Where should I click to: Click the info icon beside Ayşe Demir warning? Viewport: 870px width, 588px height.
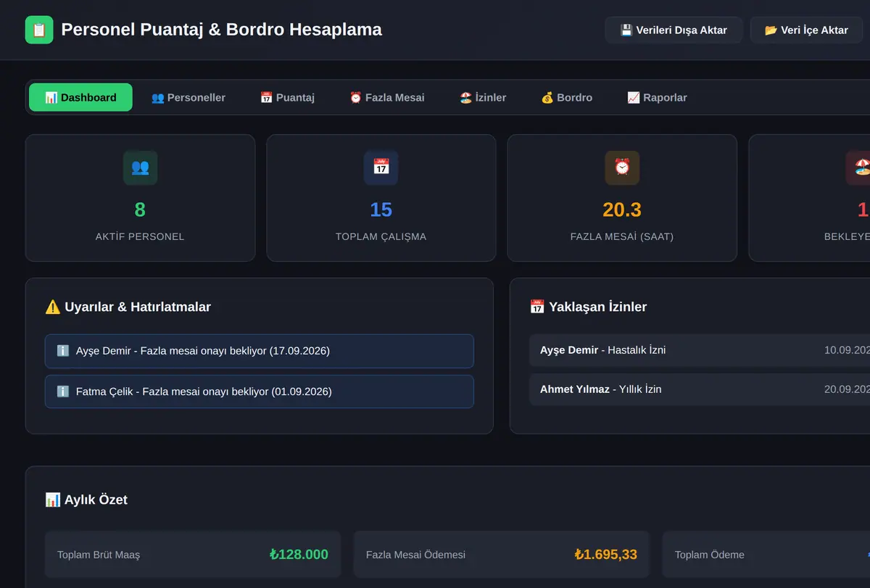pos(63,351)
